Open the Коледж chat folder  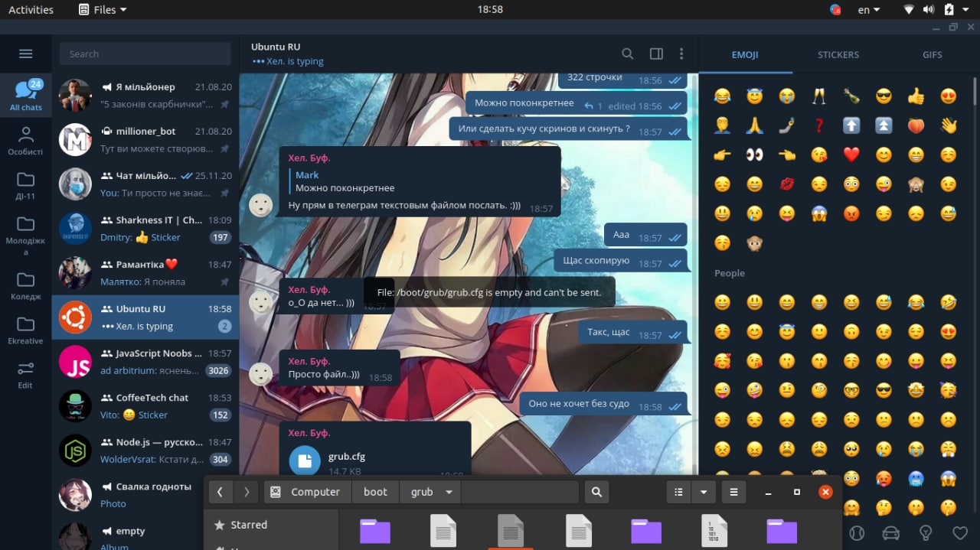[25, 286]
